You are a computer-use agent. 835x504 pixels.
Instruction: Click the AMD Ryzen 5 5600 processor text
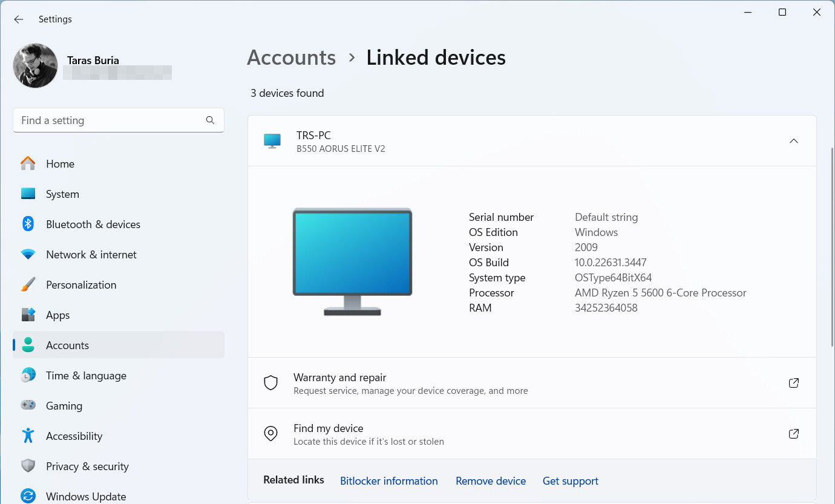click(x=661, y=293)
